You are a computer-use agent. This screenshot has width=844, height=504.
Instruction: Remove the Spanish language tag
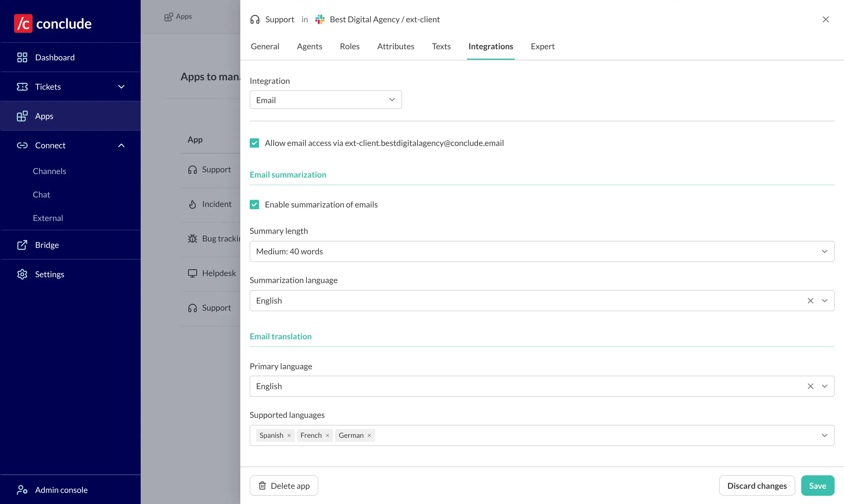point(289,435)
